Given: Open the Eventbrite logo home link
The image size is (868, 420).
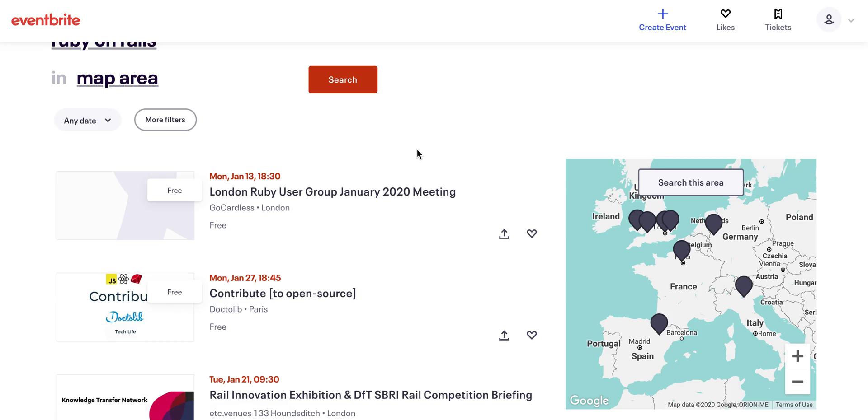Looking at the screenshot, I should tap(46, 20).
